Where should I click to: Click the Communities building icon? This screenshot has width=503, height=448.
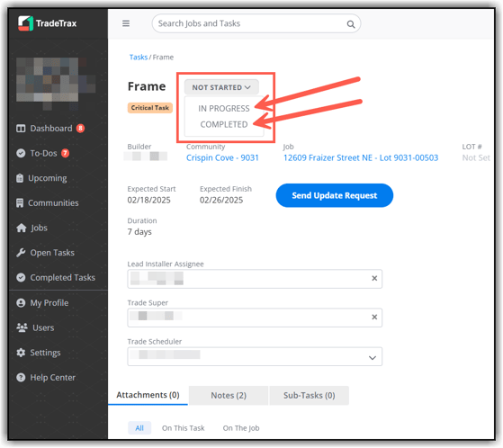[x=20, y=203]
